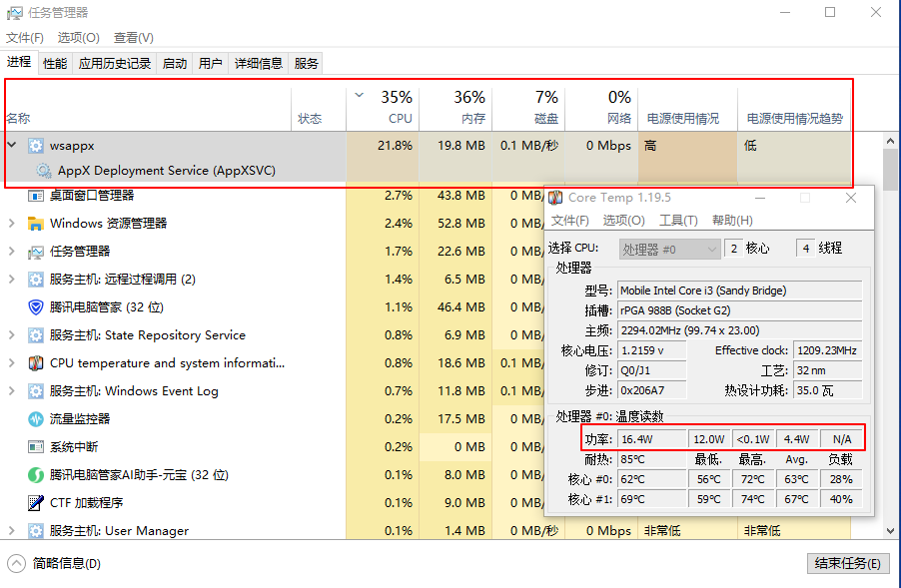Expand the State Repository Service group

pos(12,335)
